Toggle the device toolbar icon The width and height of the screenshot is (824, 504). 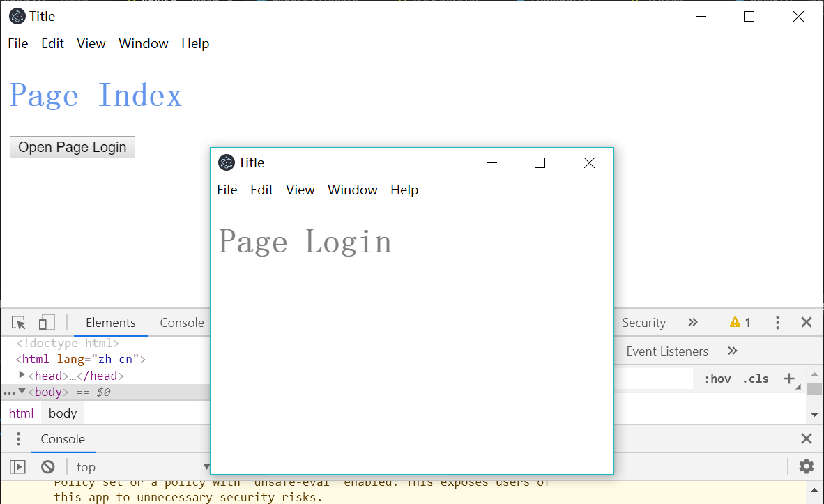47,322
